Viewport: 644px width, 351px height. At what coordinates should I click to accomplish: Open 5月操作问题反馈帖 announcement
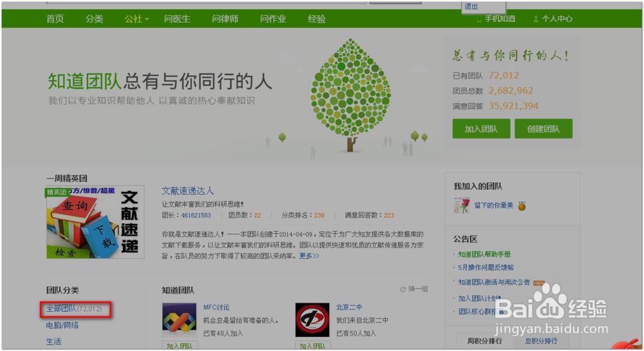coord(486,268)
